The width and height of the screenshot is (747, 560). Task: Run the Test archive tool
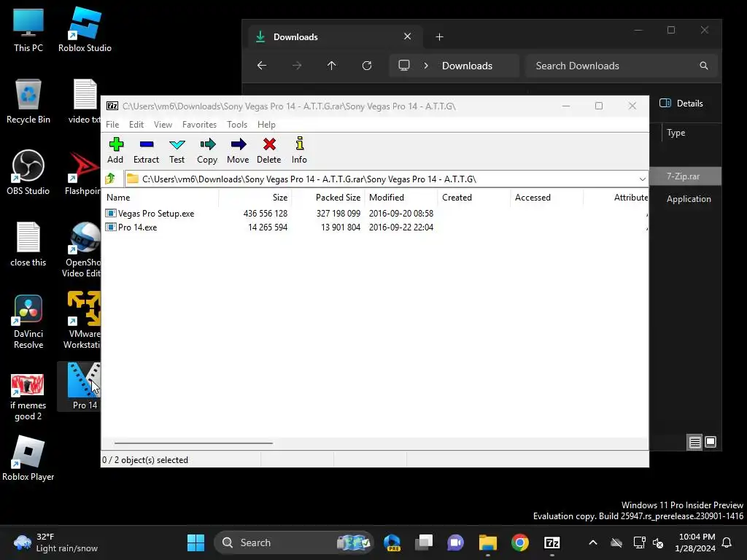(x=177, y=150)
